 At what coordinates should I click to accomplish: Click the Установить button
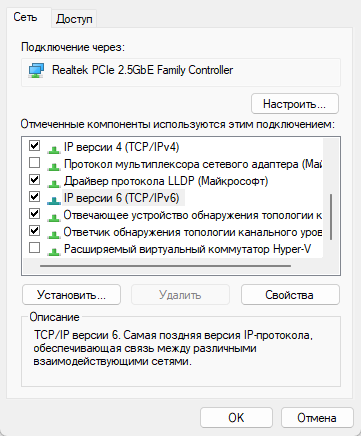(x=71, y=295)
